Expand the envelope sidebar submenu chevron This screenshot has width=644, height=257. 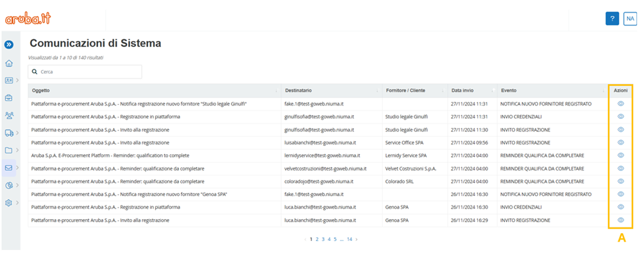tap(17, 168)
